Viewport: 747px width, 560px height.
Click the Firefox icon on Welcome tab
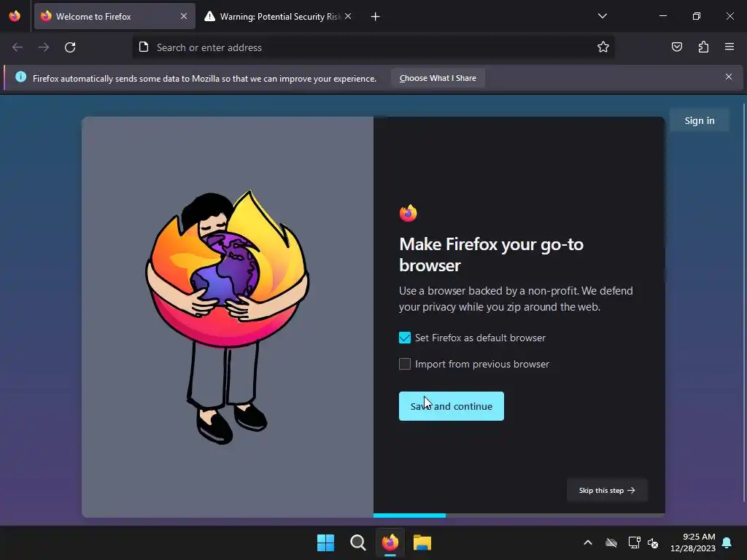pyautogui.click(x=46, y=16)
